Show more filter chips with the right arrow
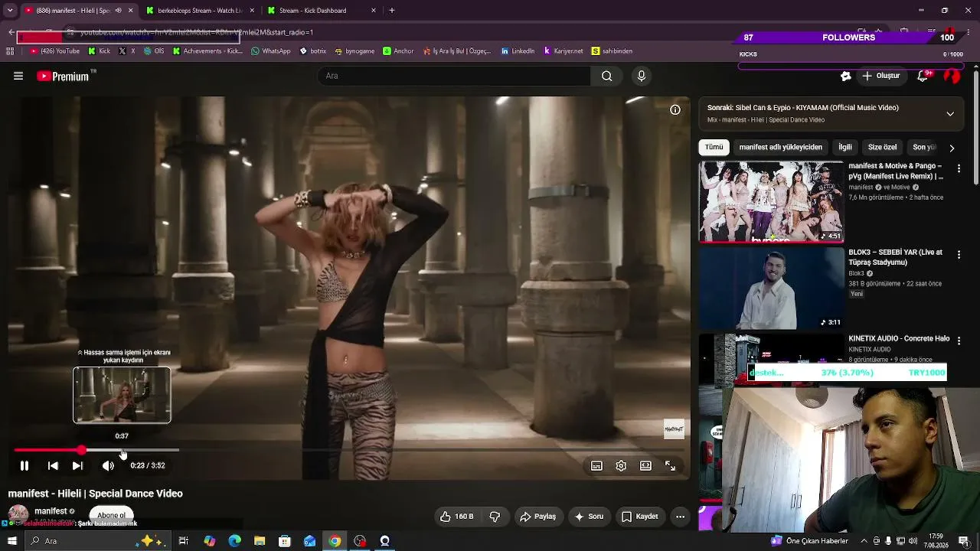 [x=952, y=148]
